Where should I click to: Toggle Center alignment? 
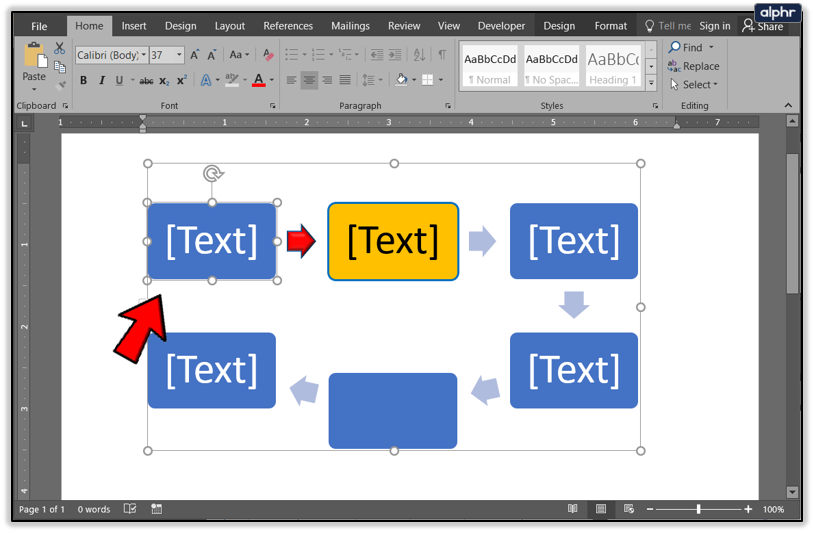pyautogui.click(x=309, y=80)
